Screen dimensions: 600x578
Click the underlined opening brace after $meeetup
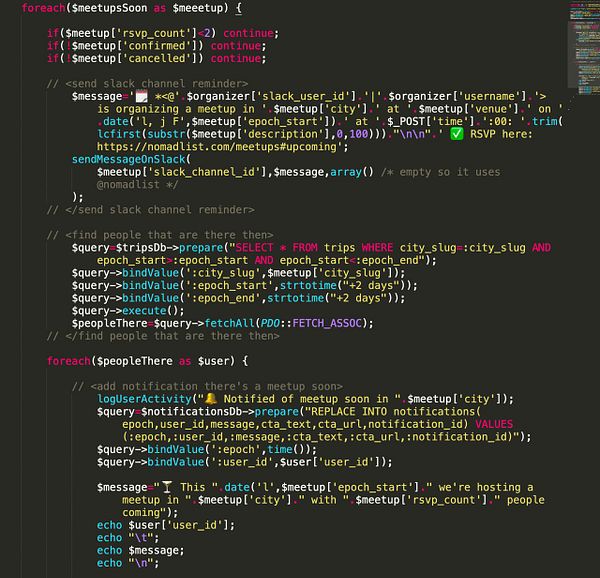click(238, 8)
